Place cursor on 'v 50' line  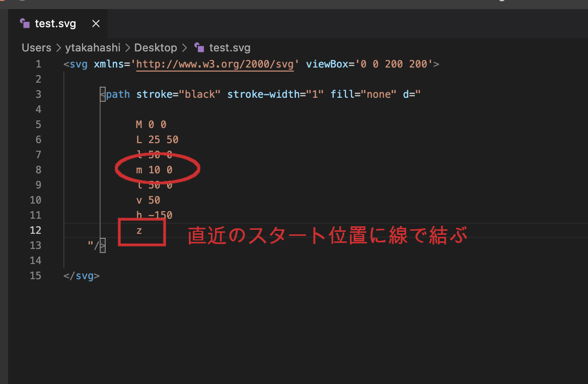tap(148, 200)
